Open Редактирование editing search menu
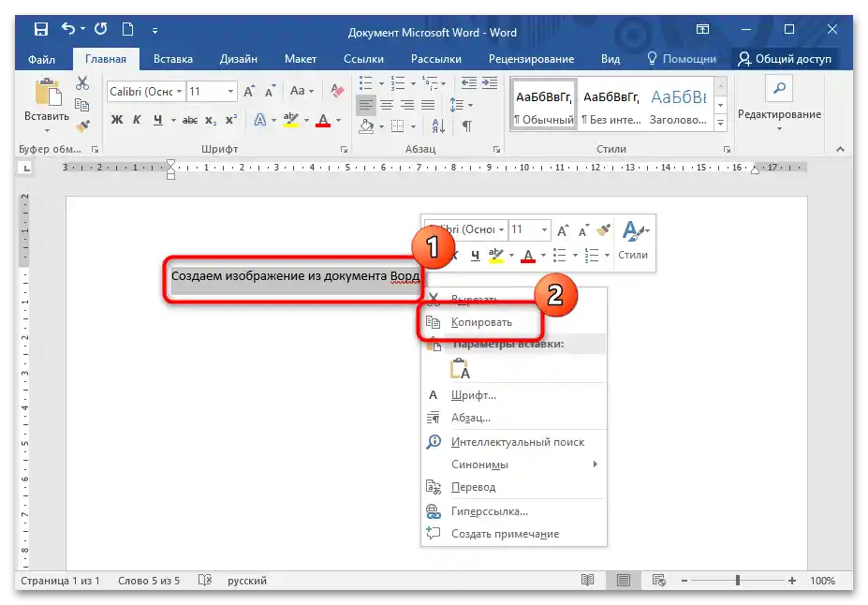The image size is (868, 605). pos(779,105)
